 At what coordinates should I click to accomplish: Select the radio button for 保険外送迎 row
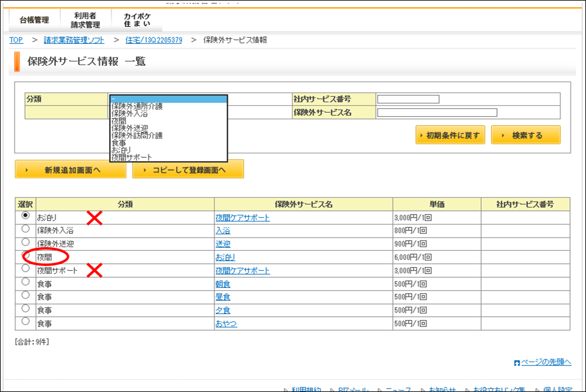tap(26, 242)
